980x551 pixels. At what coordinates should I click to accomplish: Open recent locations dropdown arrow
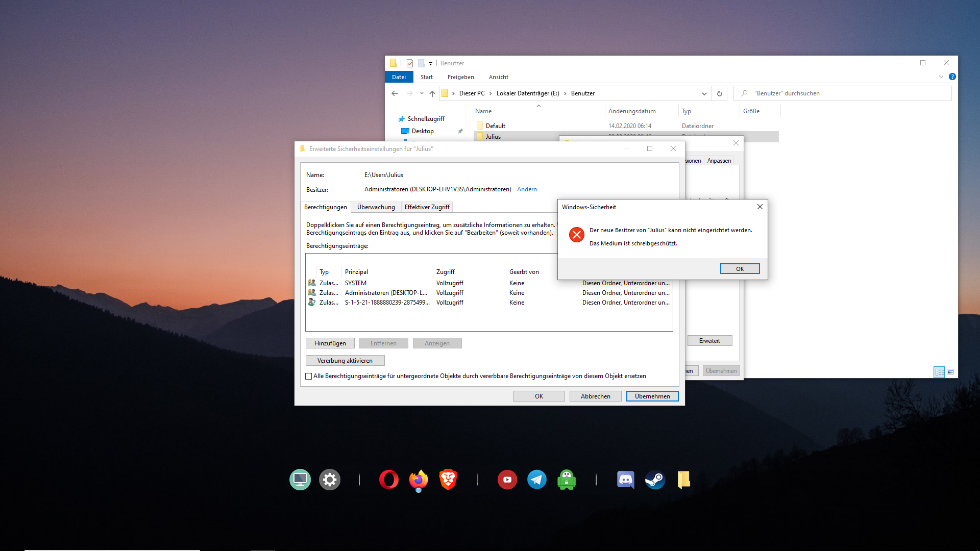pyautogui.click(x=422, y=93)
